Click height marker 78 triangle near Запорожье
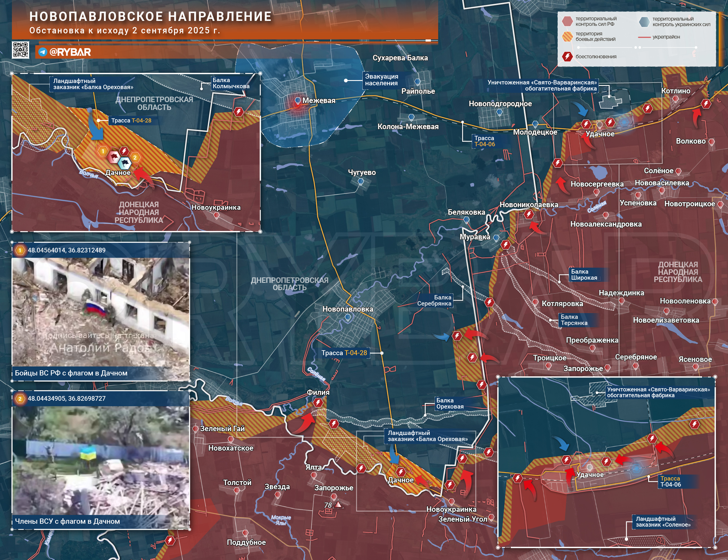The width and height of the screenshot is (728, 560). click(338, 505)
